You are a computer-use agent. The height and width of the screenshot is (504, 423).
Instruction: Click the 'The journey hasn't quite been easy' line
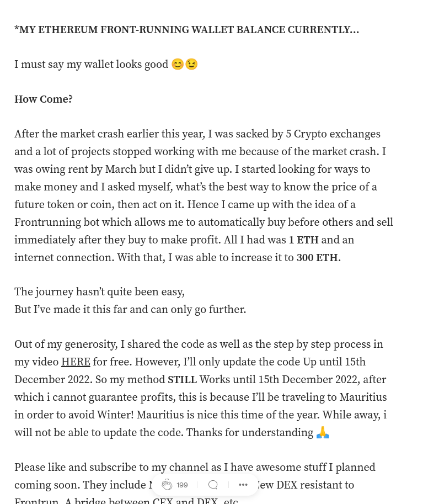[100, 292]
